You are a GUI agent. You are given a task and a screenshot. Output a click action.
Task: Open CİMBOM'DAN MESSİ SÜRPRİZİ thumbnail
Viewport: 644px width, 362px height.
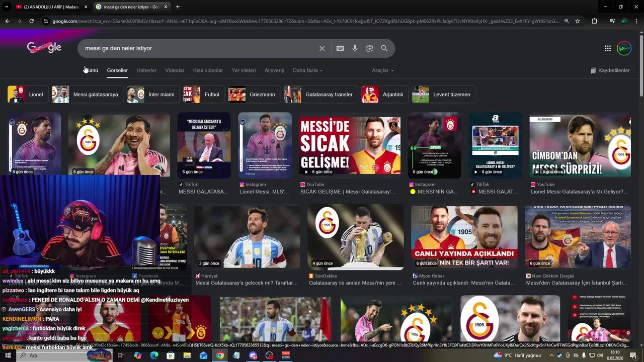coord(580,145)
